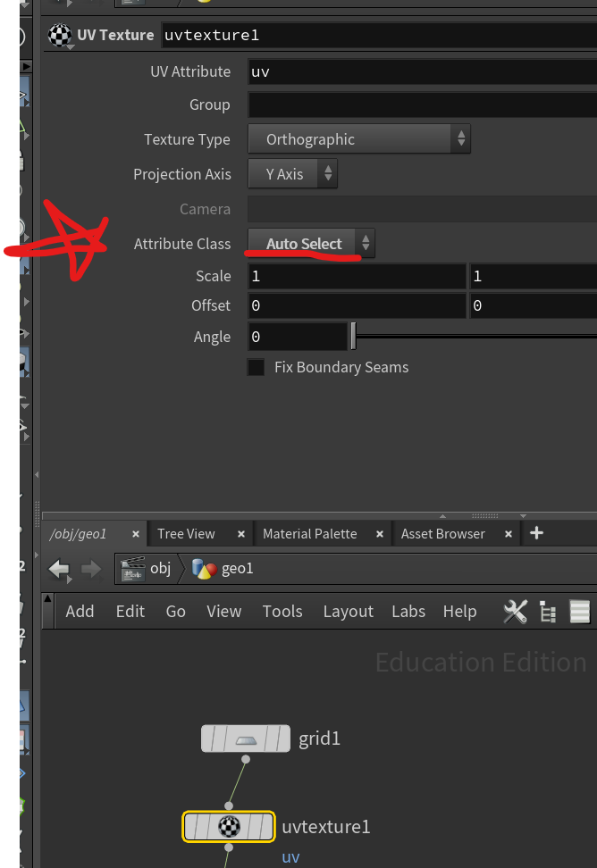Image resolution: width=597 pixels, height=868 pixels.
Task: Open the Edit menu in network editor
Action: (x=130, y=612)
